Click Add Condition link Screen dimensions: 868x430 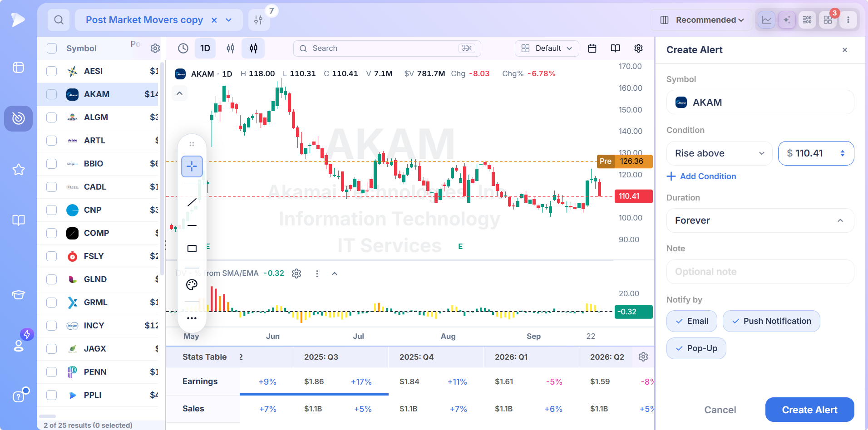tap(701, 176)
